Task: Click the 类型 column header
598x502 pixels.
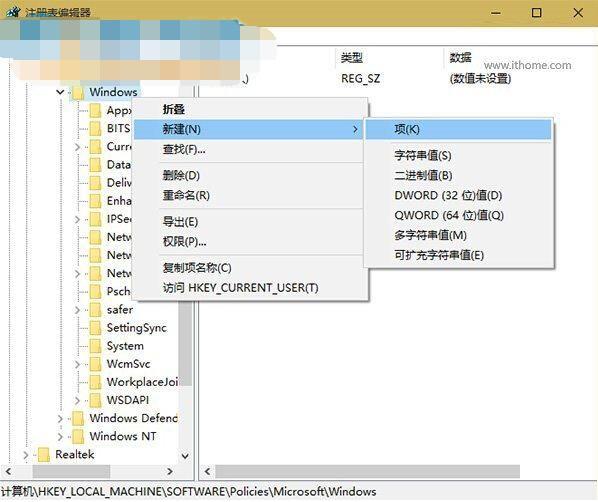Action: [352, 58]
